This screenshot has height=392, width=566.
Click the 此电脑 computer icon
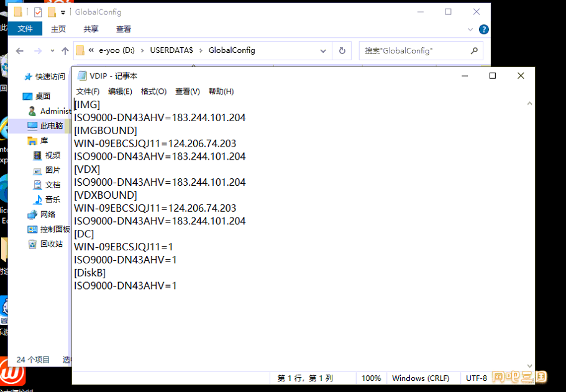32,125
